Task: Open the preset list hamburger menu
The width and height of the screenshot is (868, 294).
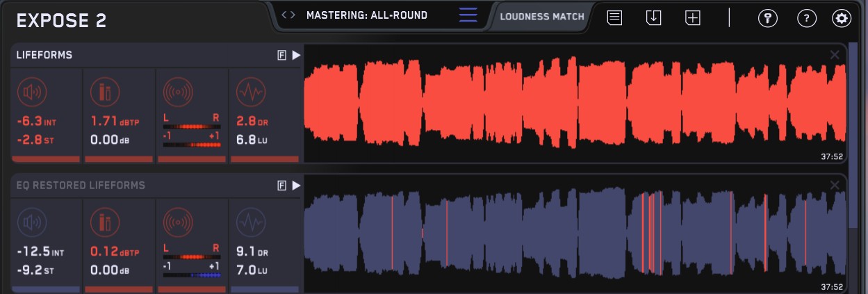Action: pyautogui.click(x=468, y=15)
